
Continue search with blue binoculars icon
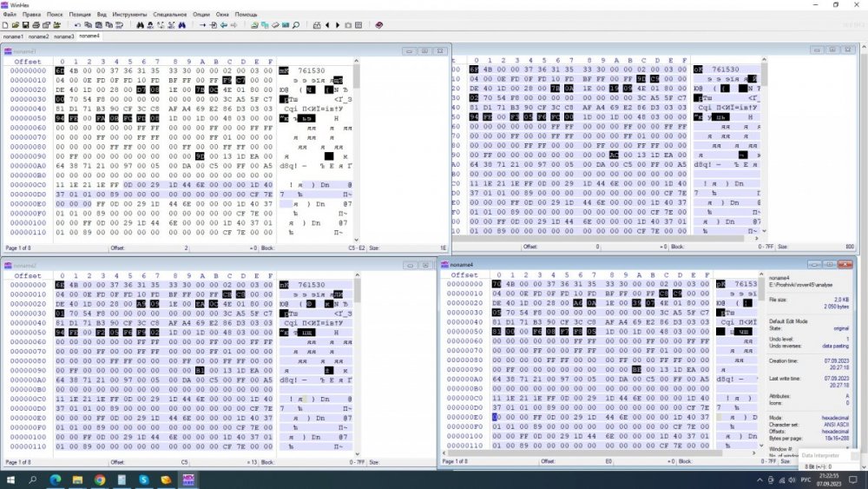click(x=182, y=25)
